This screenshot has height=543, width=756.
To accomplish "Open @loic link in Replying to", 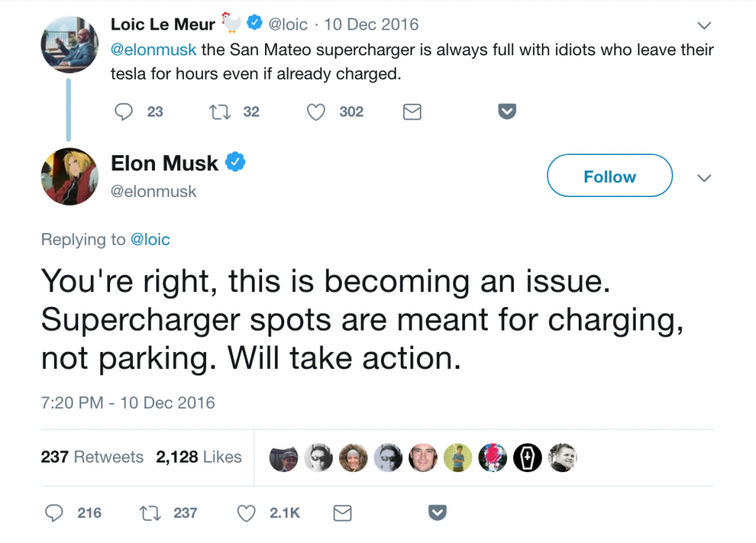I will click(x=150, y=240).
